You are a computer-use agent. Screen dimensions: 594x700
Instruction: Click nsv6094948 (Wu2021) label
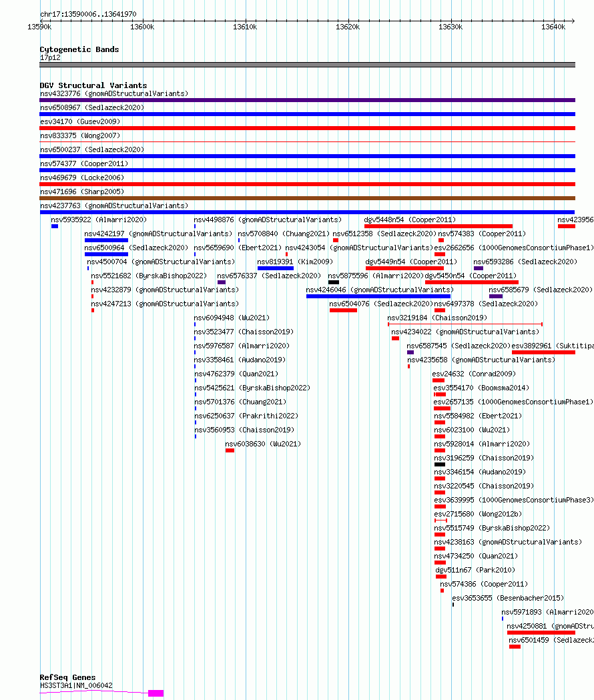click(232, 318)
